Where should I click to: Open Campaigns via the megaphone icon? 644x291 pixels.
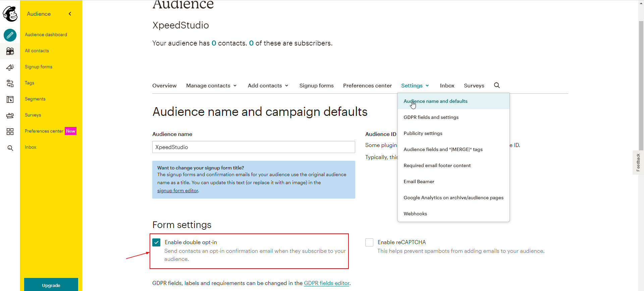pos(10,67)
